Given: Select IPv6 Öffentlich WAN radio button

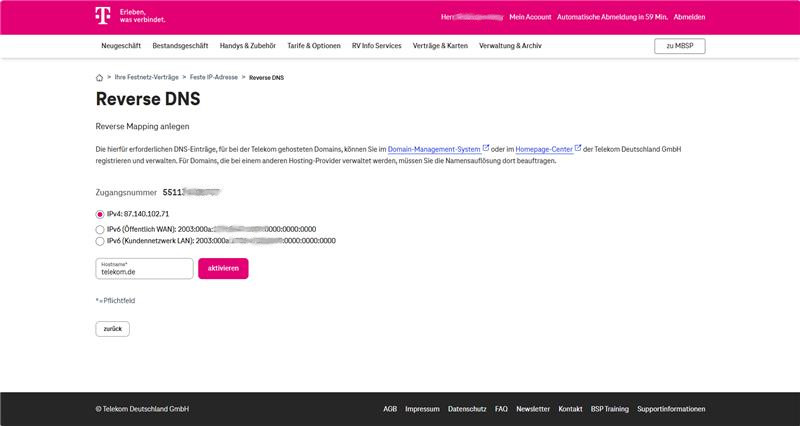Looking at the screenshot, I should pyautogui.click(x=100, y=230).
